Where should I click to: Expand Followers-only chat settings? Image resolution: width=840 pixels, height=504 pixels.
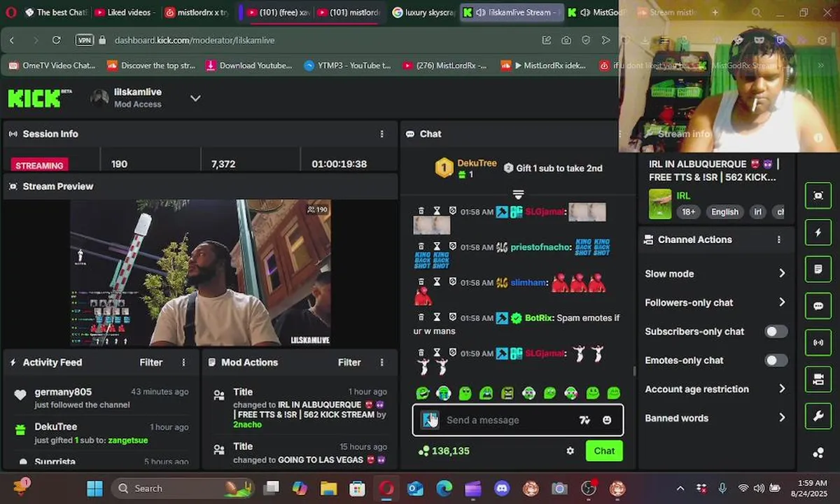tap(715, 302)
